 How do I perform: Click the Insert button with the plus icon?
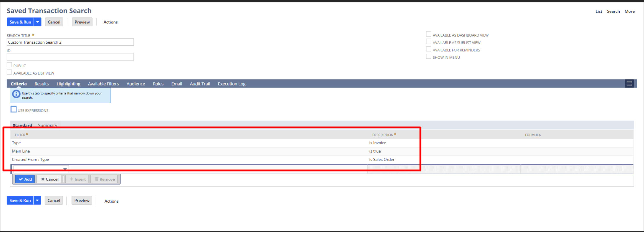pos(77,179)
